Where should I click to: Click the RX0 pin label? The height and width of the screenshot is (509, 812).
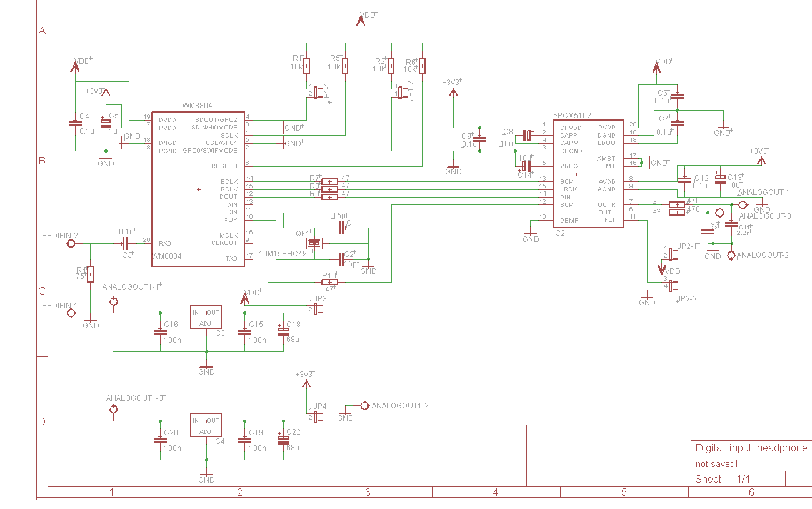tap(166, 243)
